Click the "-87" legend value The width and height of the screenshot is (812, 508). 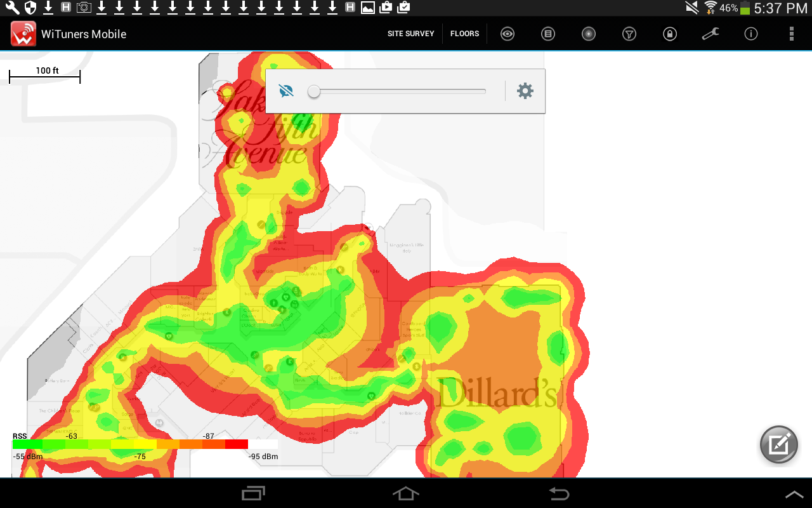click(208, 436)
